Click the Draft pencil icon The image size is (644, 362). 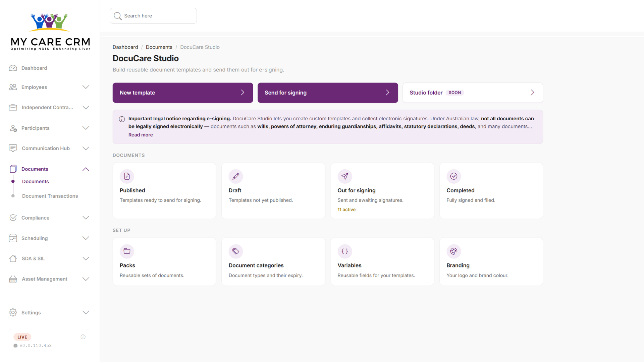click(236, 176)
